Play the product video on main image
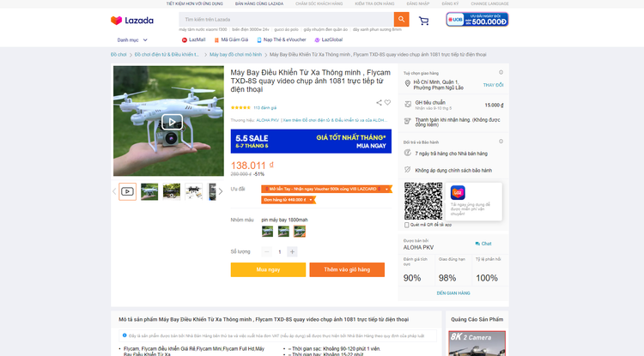Screen dimensions: 644x356 (172, 122)
